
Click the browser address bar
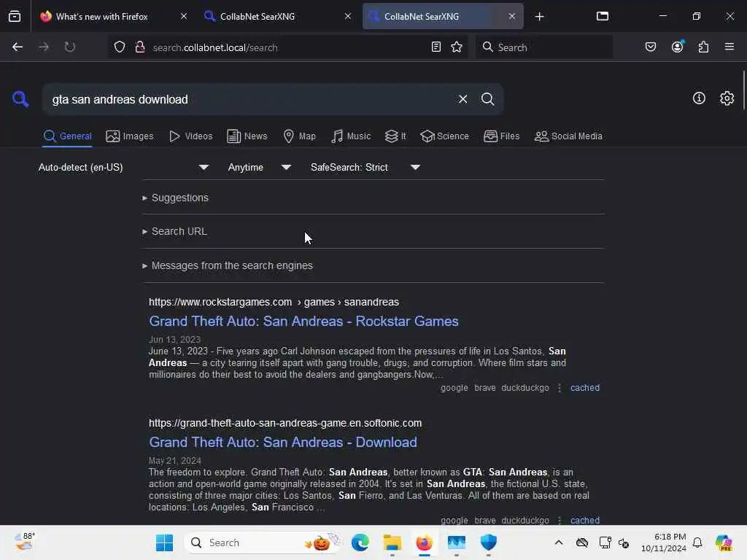pos(288,47)
